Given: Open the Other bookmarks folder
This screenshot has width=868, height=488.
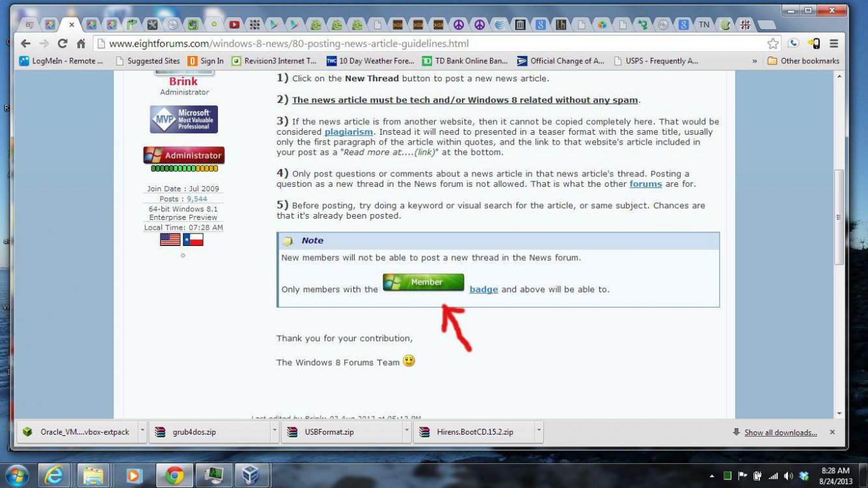Looking at the screenshot, I should pos(803,61).
